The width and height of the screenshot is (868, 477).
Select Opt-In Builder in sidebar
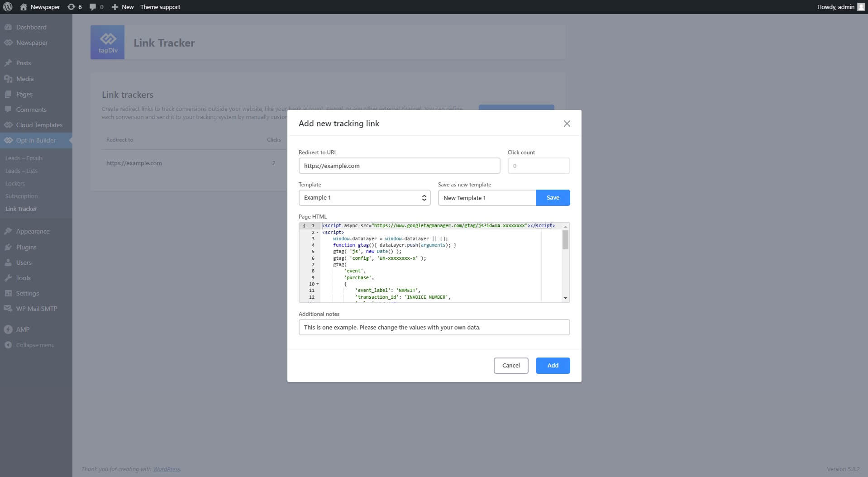tap(36, 140)
